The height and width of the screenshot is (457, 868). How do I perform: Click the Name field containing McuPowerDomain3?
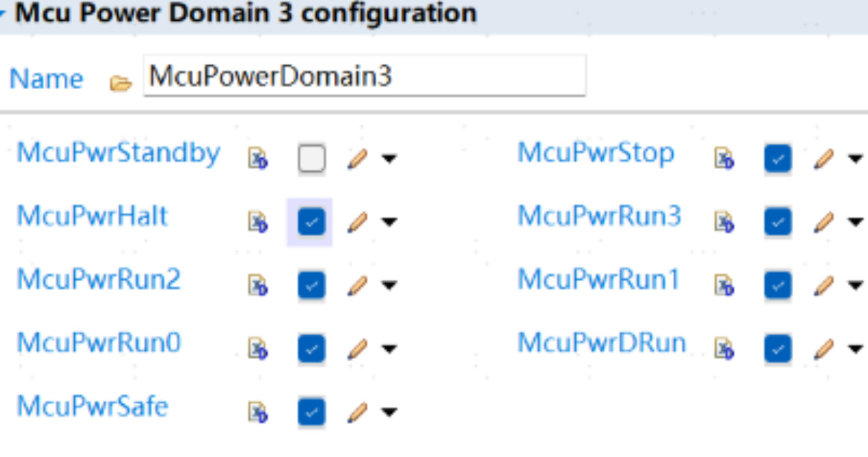pos(364,76)
